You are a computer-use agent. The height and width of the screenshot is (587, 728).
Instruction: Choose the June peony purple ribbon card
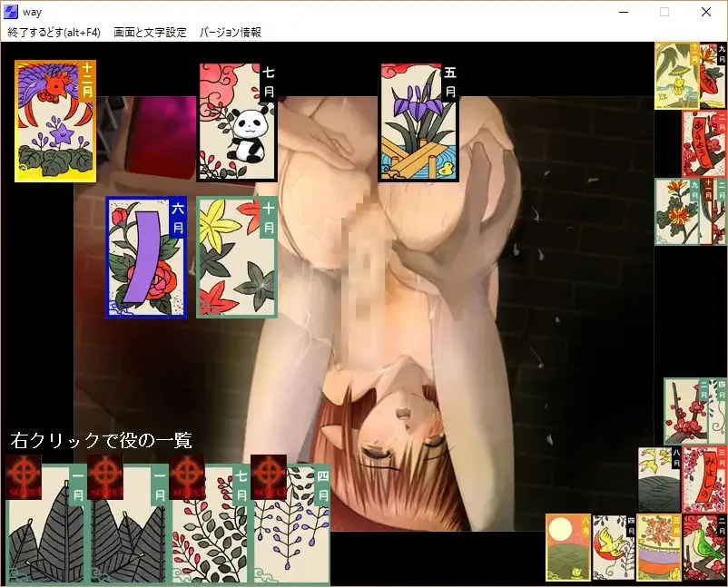point(145,257)
